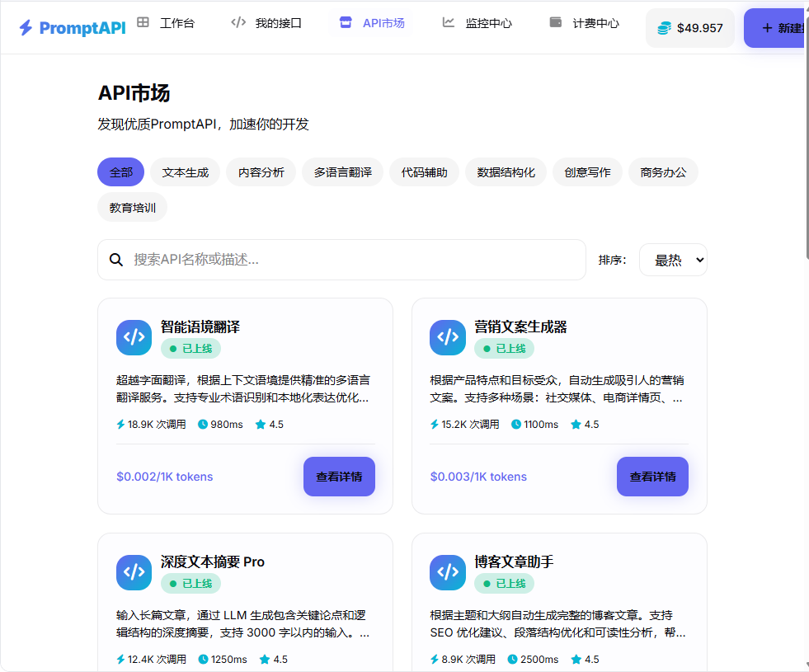Open the 排序 最热 dropdown
Image resolution: width=809 pixels, height=672 pixels.
pyautogui.click(x=673, y=260)
